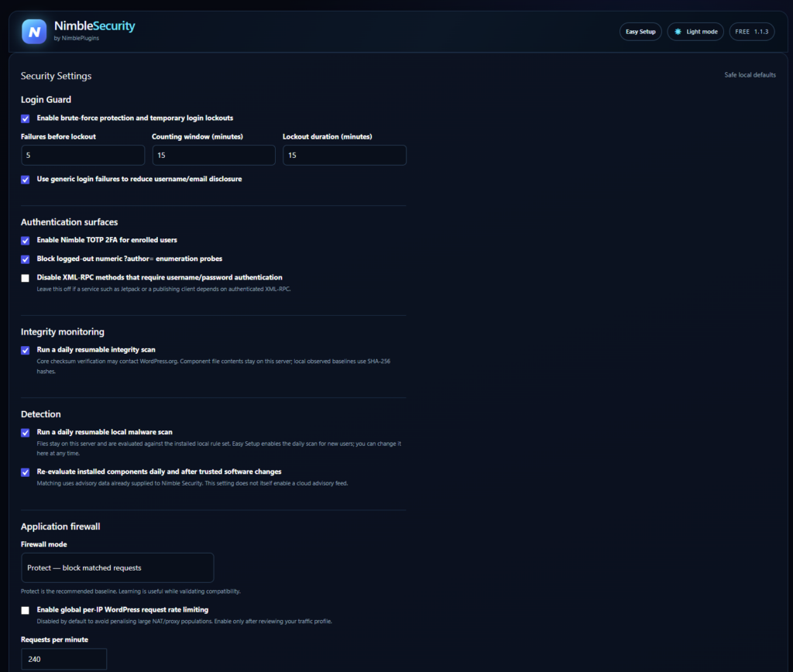The width and height of the screenshot is (793, 672).
Task: Click 'Protect is the recommended baseline' note
Action: coord(130,591)
